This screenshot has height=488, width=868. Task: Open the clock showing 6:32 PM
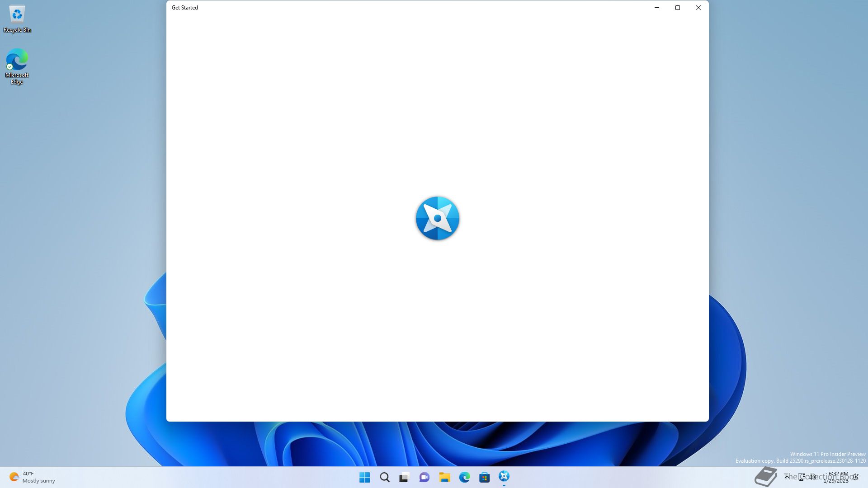(x=837, y=477)
